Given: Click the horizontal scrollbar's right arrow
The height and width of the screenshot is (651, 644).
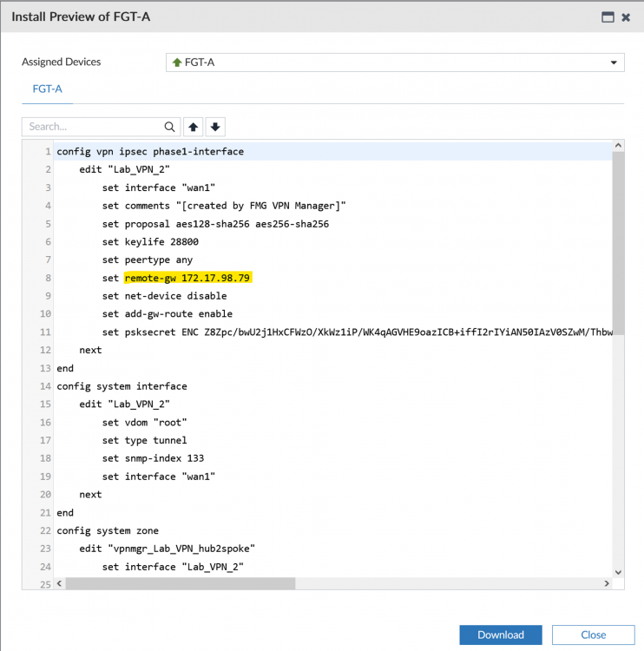Looking at the screenshot, I should 606,583.
